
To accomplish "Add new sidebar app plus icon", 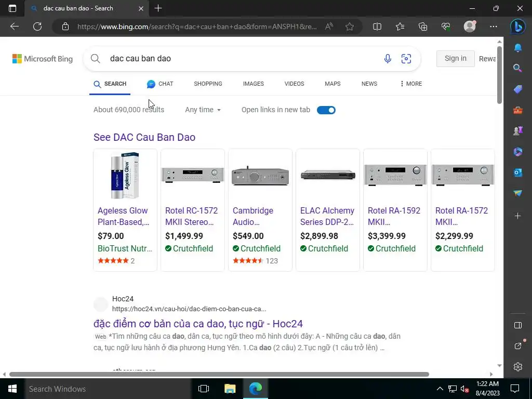I will pyautogui.click(x=518, y=216).
